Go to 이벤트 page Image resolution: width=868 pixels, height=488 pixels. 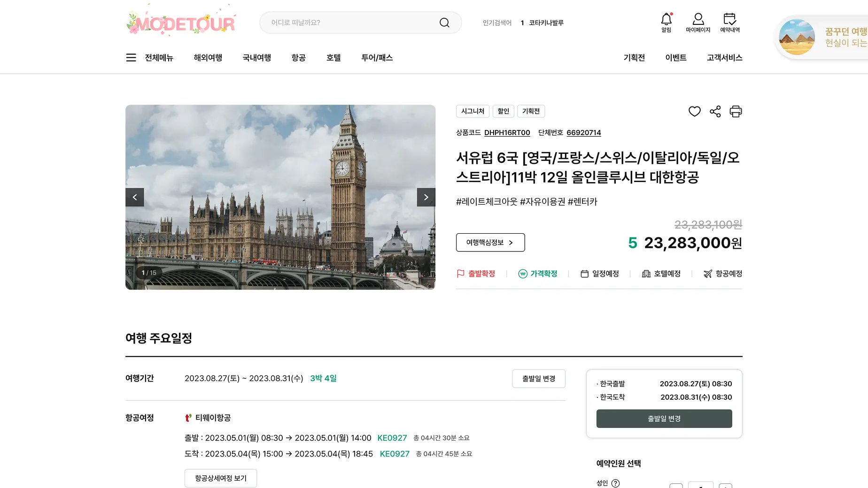[675, 58]
